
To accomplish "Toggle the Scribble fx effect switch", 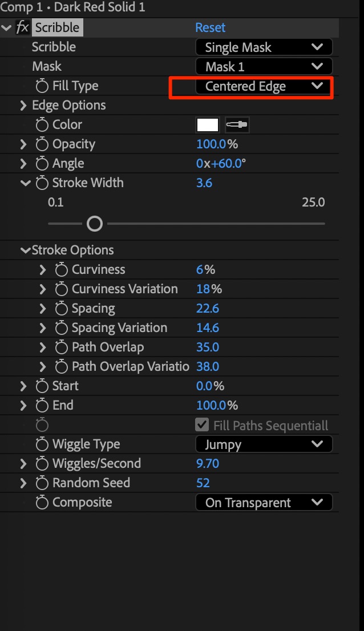I will pyautogui.click(x=23, y=27).
